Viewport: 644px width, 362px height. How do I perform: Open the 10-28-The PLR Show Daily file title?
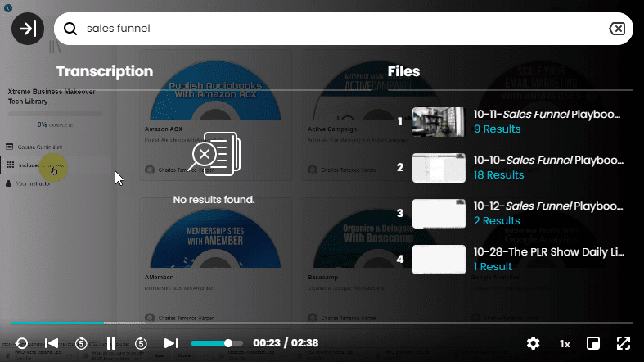click(x=549, y=252)
